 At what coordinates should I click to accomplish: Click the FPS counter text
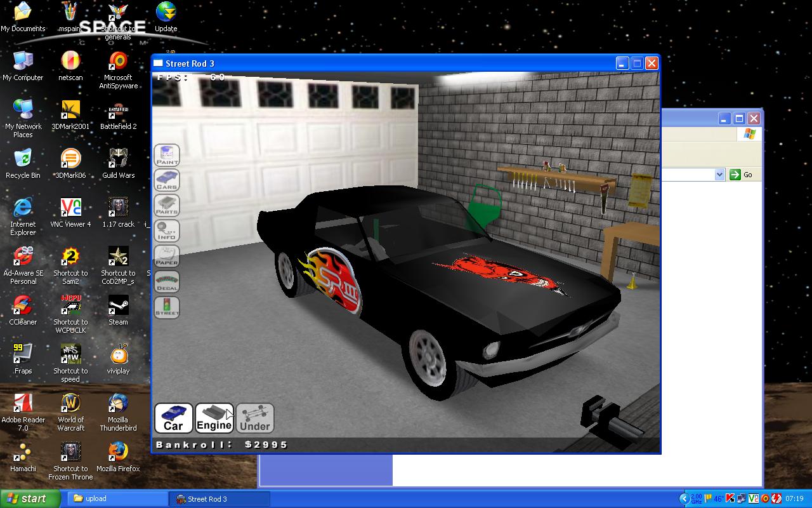(x=191, y=77)
